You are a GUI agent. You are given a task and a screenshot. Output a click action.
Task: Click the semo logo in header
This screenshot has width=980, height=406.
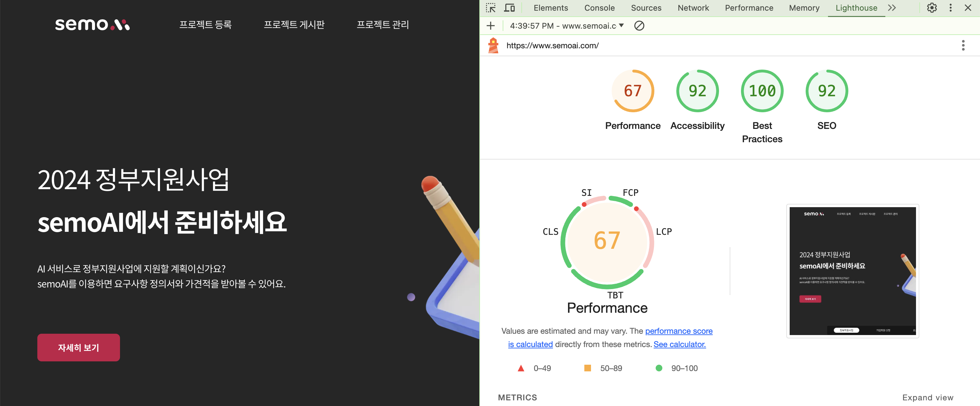point(92,25)
